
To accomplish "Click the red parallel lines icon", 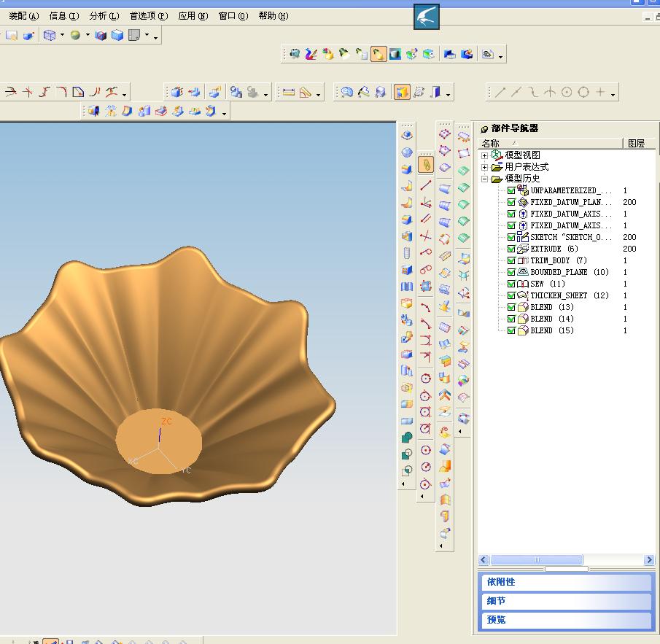I will click(x=426, y=219).
